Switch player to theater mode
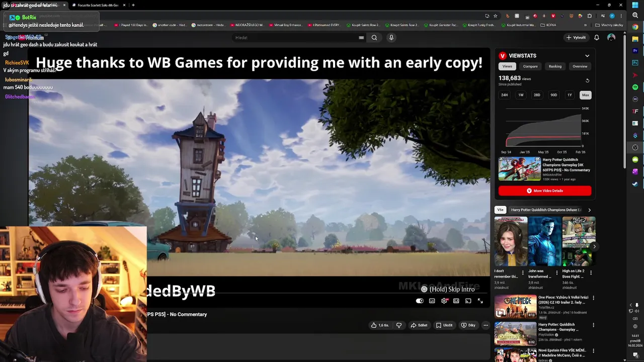Viewport: 644px width, 362px height. tap(456, 301)
